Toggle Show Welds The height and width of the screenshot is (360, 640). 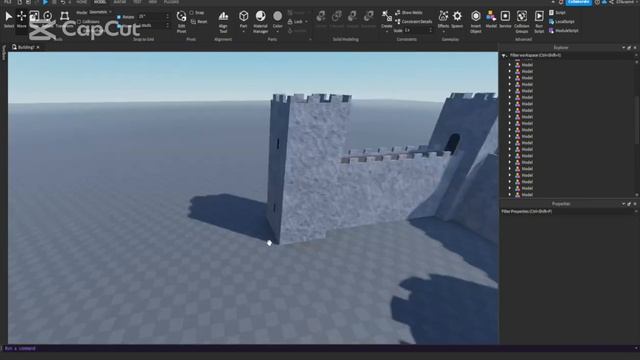pyautogui.click(x=409, y=13)
